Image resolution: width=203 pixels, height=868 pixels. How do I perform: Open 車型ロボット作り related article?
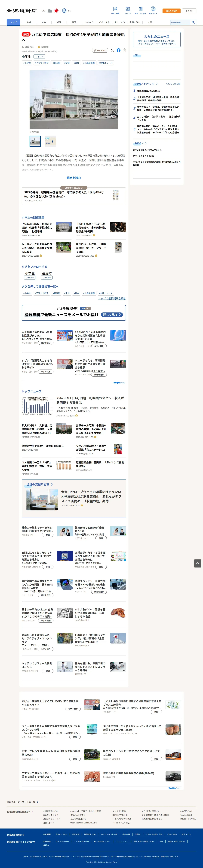(91, 248)
